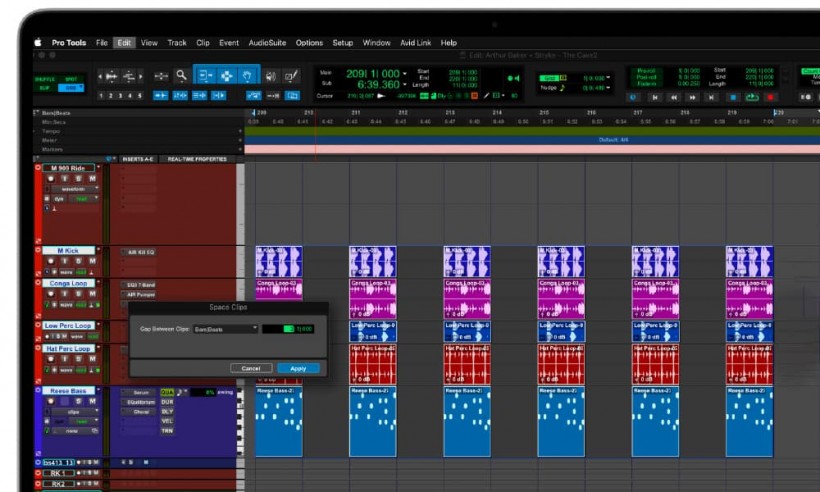
Task: Recall zoom preset 3
Action: pyautogui.click(x=120, y=96)
